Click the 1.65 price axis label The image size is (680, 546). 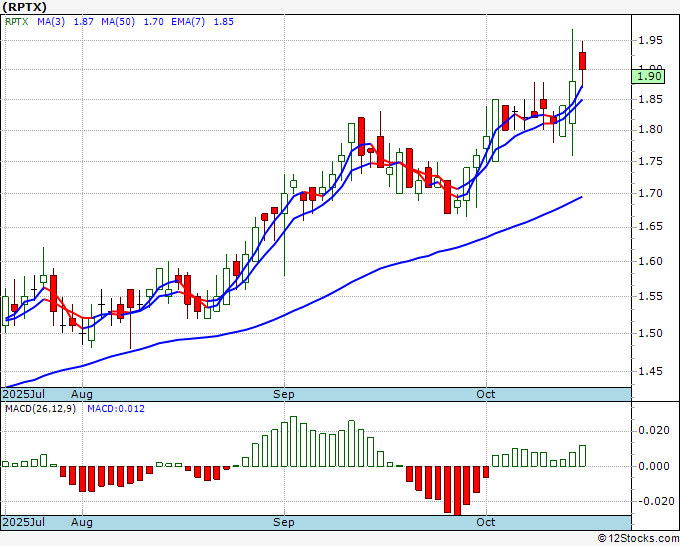click(x=651, y=226)
